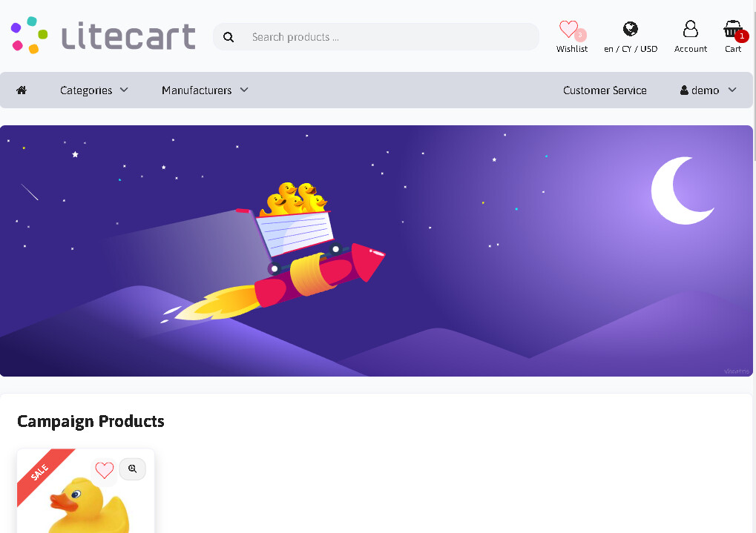Click the Wishlist label text

pyautogui.click(x=572, y=49)
